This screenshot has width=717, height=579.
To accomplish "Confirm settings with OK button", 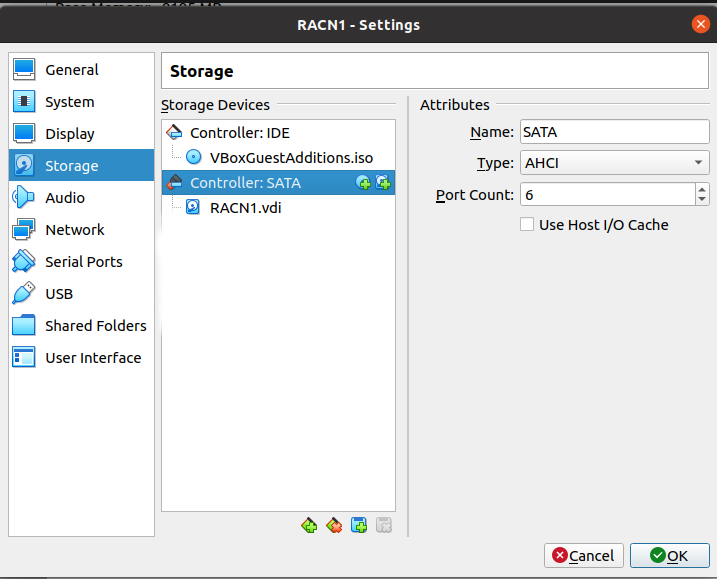I will click(669, 556).
